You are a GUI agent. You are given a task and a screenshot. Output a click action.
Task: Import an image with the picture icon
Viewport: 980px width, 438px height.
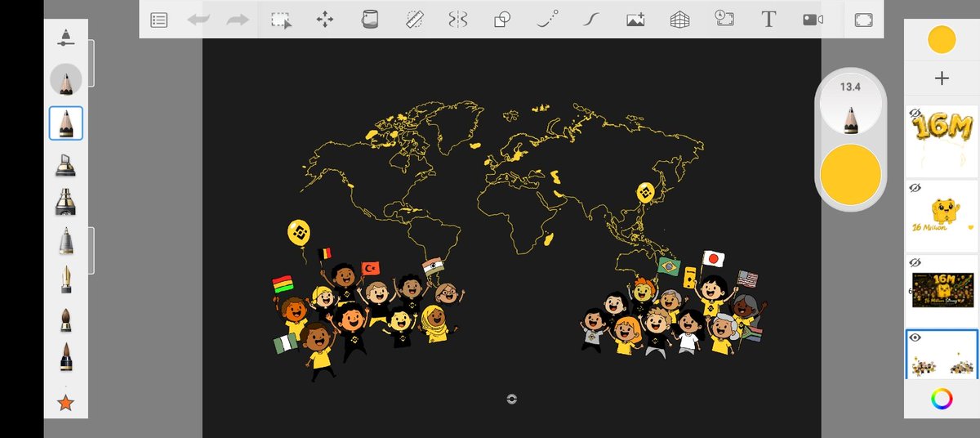pos(635,20)
